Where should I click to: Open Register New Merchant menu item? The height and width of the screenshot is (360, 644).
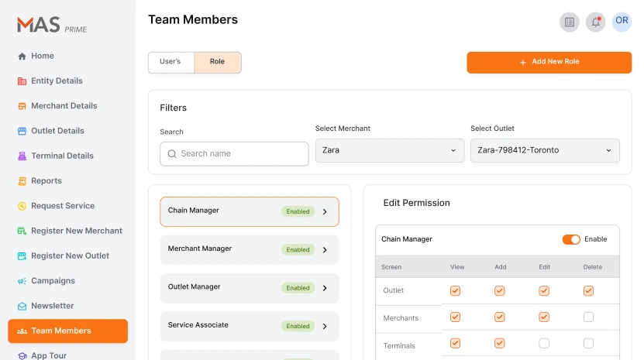coord(76,231)
